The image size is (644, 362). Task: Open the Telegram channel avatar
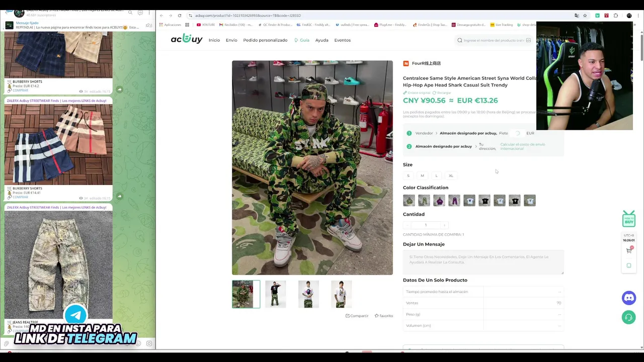click(x=19, y=12)
